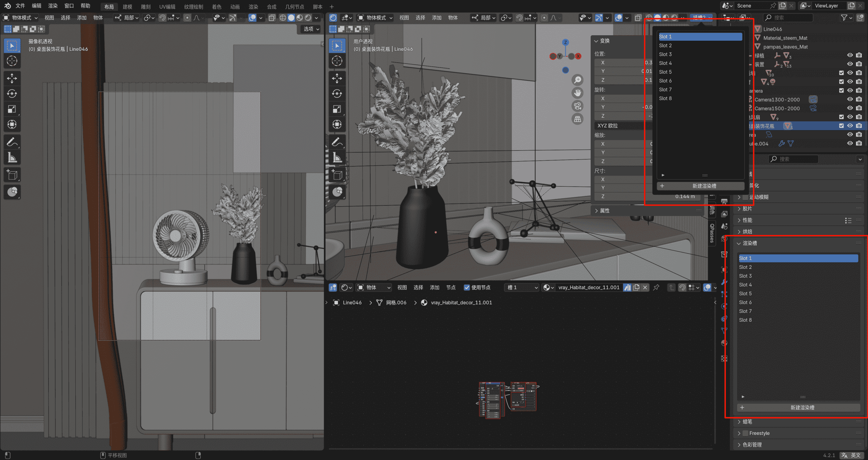Pin the node editor material with the pin icon
Viewport: 868px width, 460px height.
[x=656, y=287]
